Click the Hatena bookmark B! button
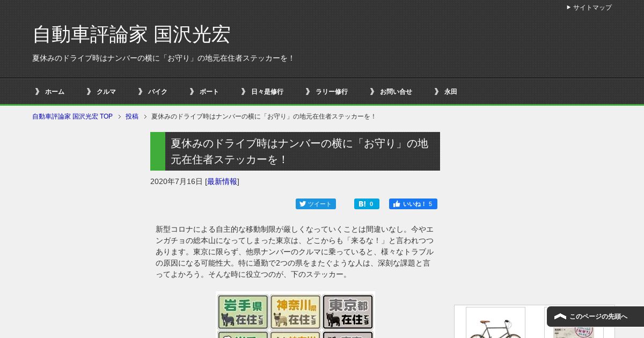Image resolution: width=644 pixels, height=338 pixels. [x=367, y=204]
